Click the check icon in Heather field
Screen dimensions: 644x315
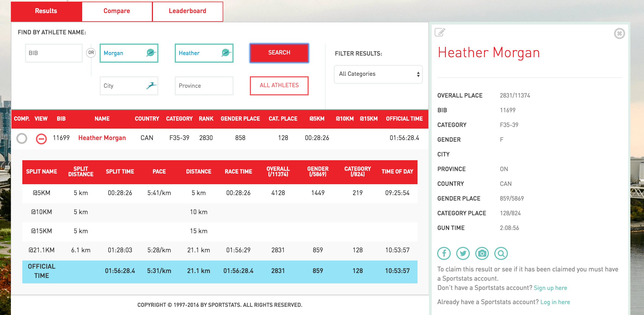coord(226,53)
